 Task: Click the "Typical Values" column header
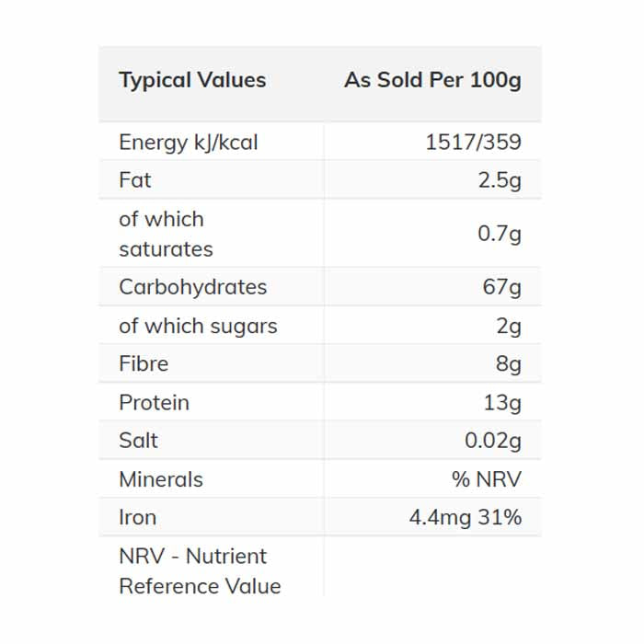pyautogui.click(x=192, y=80)
